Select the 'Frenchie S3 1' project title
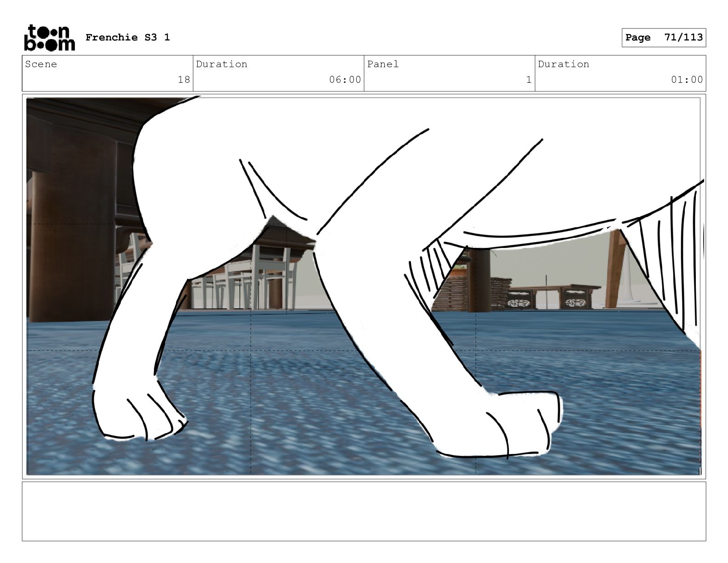 coord(128,37)
